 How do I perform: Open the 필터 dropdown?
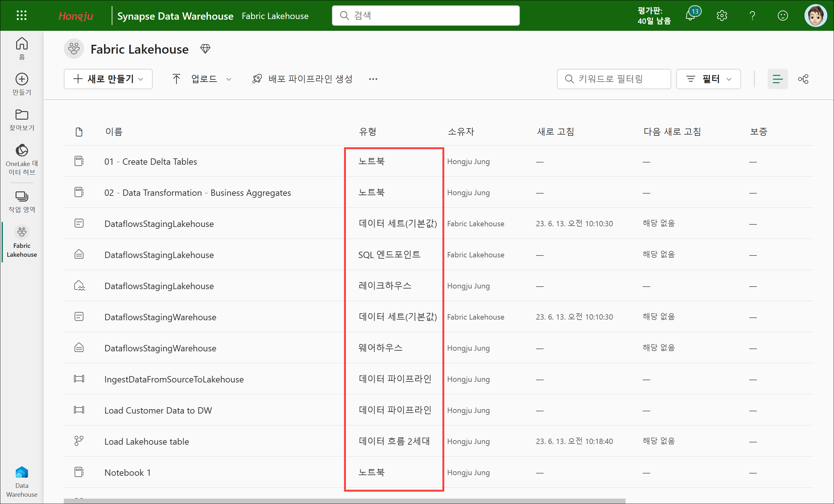708,79
